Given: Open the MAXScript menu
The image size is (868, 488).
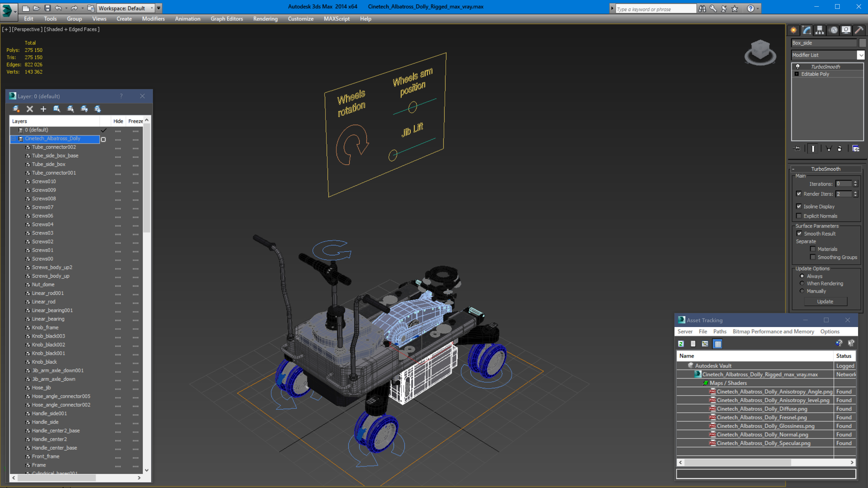Looking at the screenshot, I should (336, 19).
